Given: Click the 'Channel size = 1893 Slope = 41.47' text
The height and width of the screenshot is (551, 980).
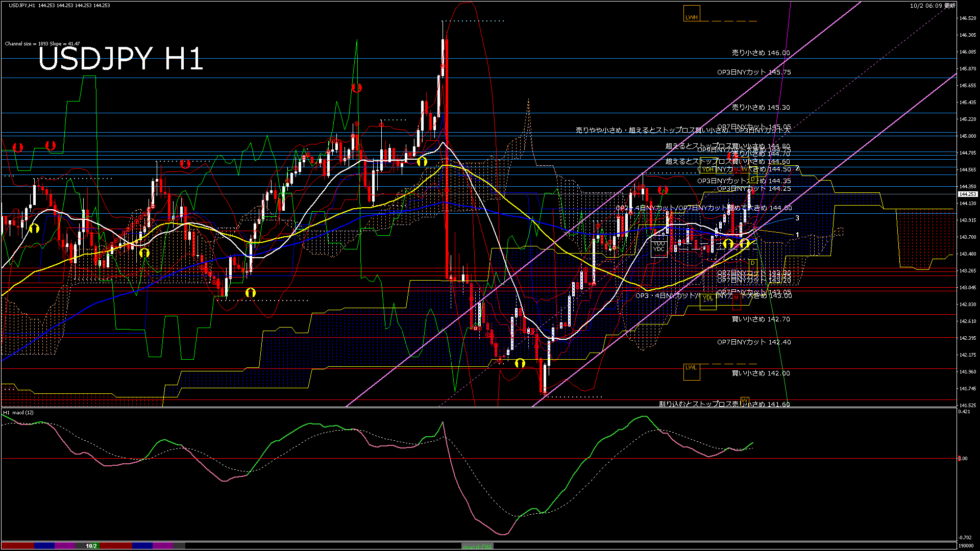Looking at the screenshot, I should [x=42, y=44].
